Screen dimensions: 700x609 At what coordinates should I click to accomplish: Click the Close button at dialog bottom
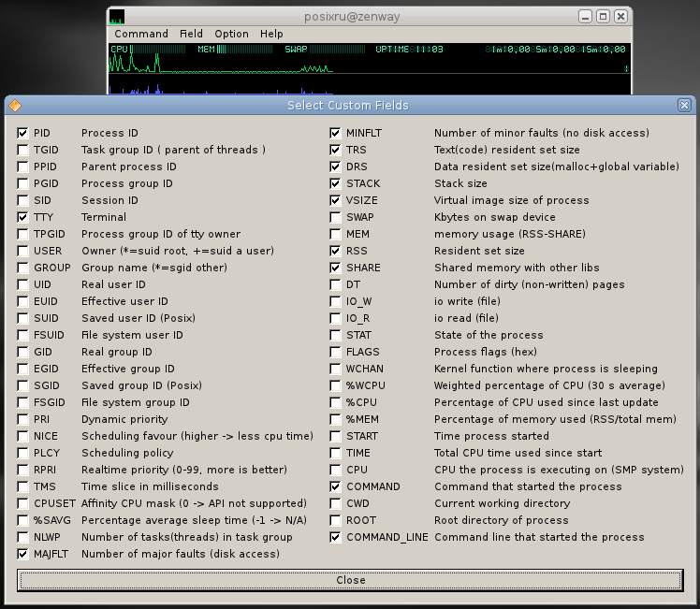pyautogui.click(x=350, y=580)
